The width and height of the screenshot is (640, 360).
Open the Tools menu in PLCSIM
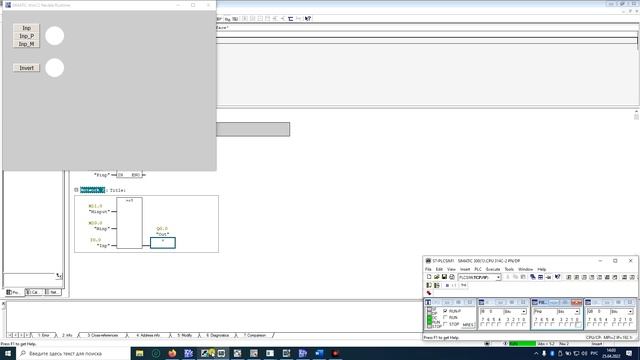[x=509, y=269]
